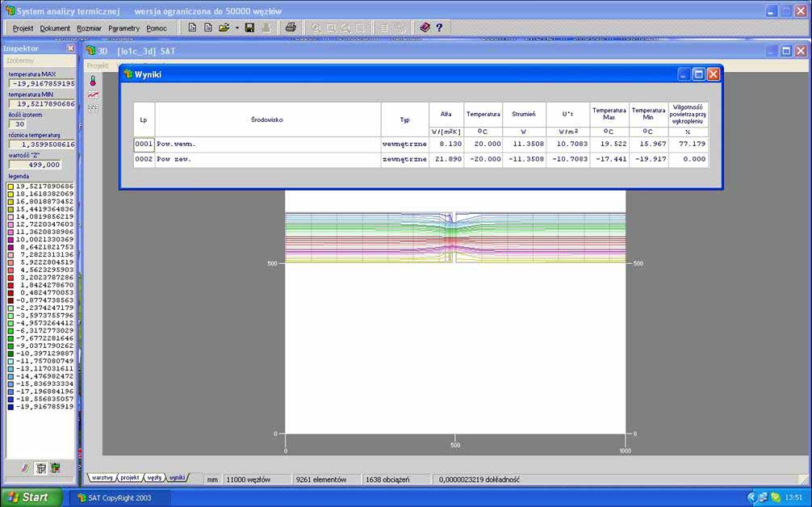The width and height of the screenshot is (812, 507).
Task: Click the "mm" unit in the status bar
Action: point(212,480)
